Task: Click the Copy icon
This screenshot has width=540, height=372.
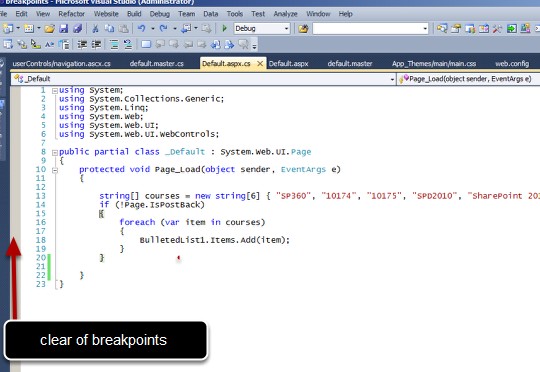Action: coord(110,28)
